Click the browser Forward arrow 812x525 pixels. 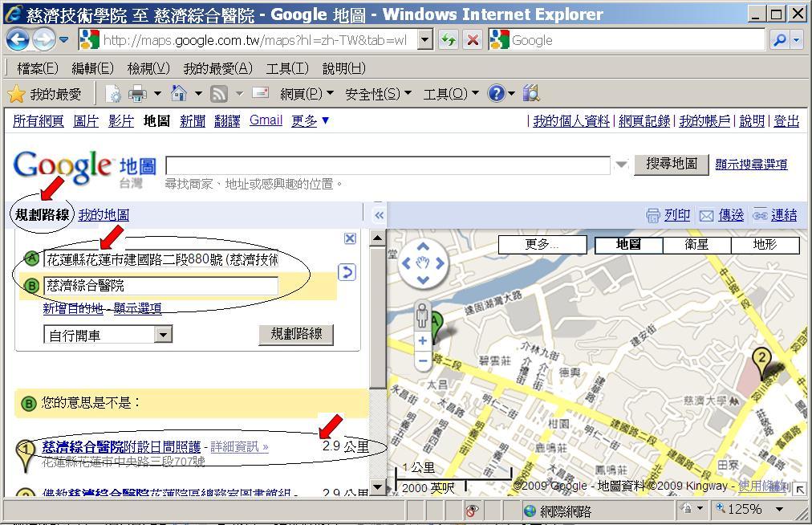[43, 39]
